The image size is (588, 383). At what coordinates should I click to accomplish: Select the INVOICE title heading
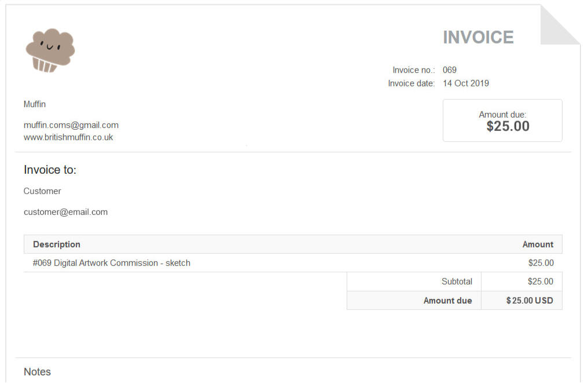click(478, 37)
